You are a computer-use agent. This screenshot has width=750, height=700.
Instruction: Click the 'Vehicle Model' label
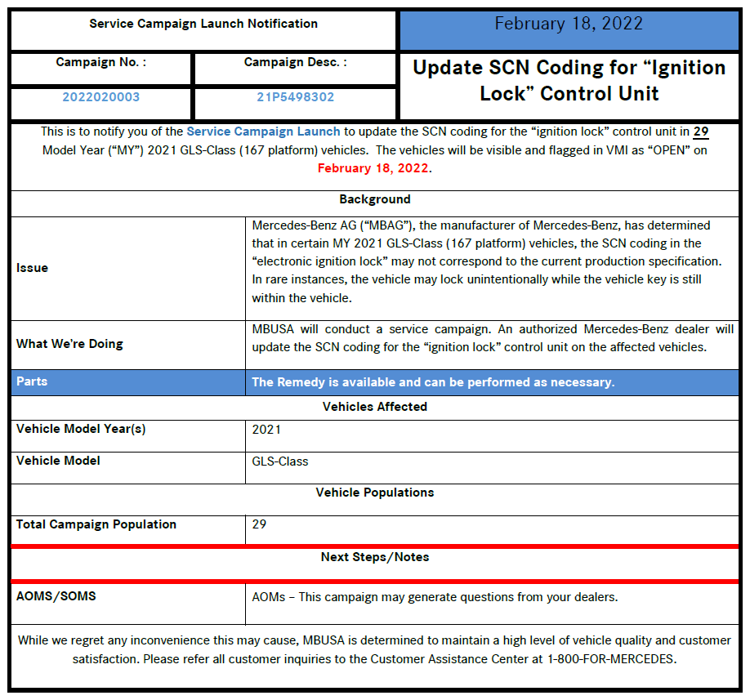(x=58, y=461)
